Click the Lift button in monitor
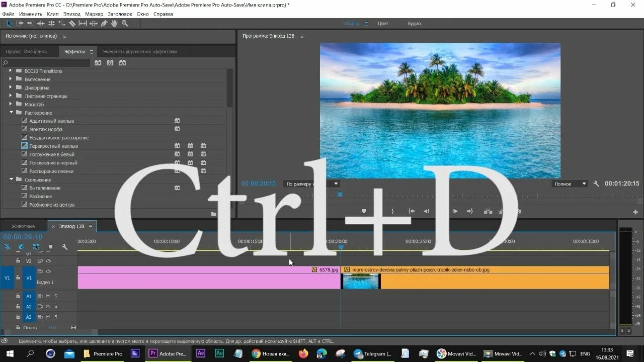The width and height of the screenshot is (644, 362). tap(488, 212)
